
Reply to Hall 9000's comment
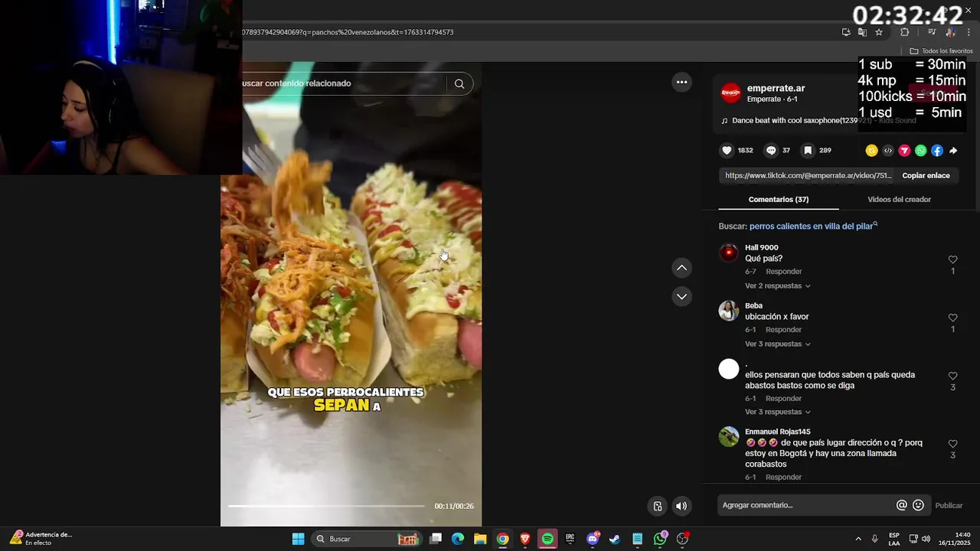click(x=783, y=272)
